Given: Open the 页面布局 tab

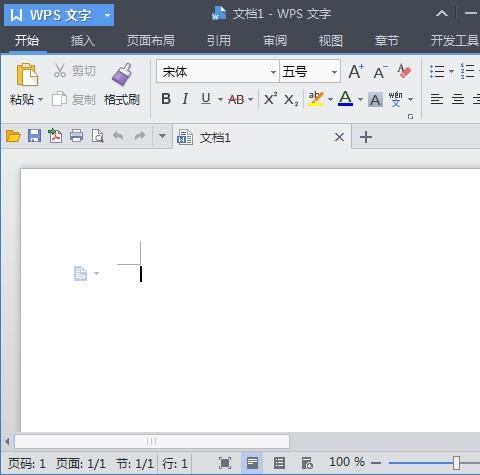Looking at the screenshot, I should (151, 41).
